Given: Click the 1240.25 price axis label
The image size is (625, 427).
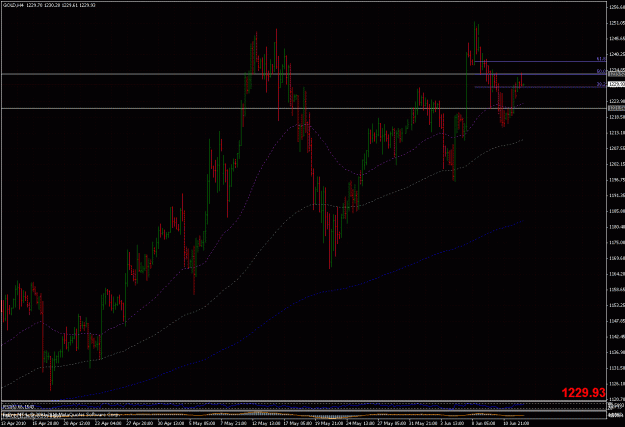Looking at the screenshot, I should tap(616, 54).
